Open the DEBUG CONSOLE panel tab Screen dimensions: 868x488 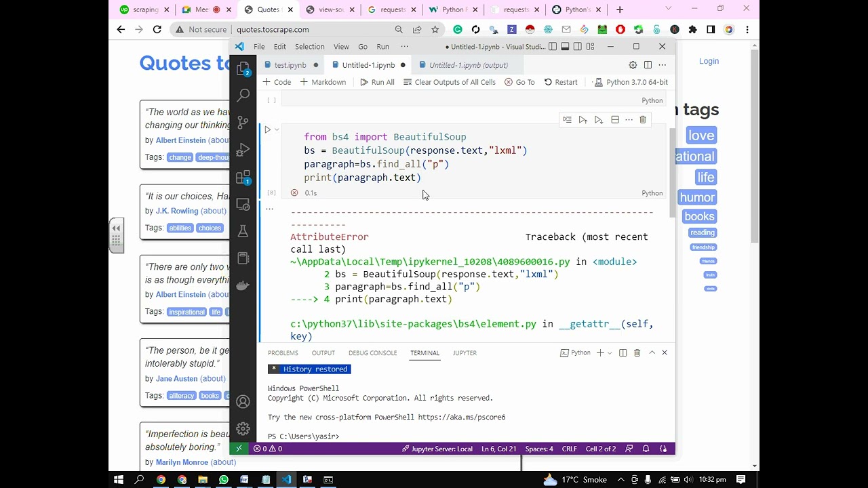(372, 353)
